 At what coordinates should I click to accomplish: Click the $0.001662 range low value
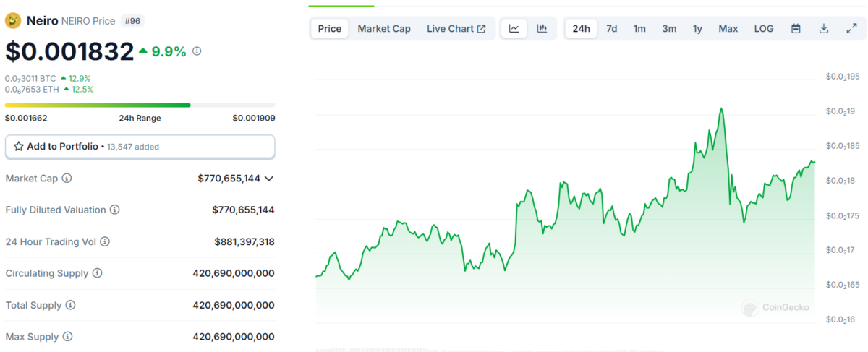point(26,118)
